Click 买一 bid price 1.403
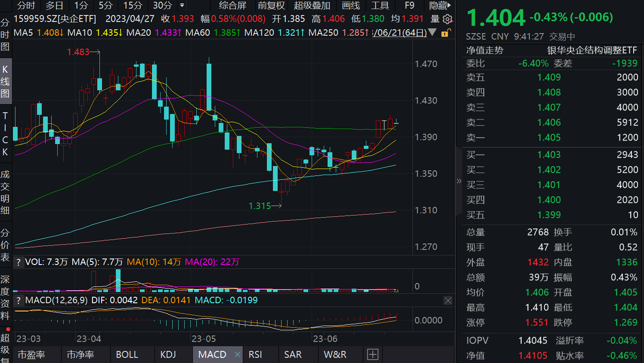Viewport: 644px width, 363px height. (549, 155)
